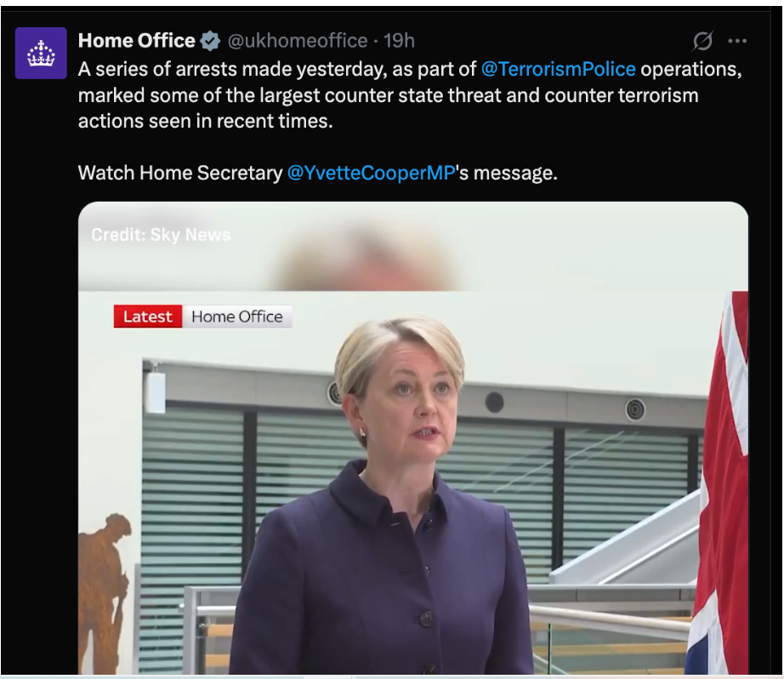Screen dimensions: 784x679
Task: Click the Union flag in the video
Action: [720, 482]
